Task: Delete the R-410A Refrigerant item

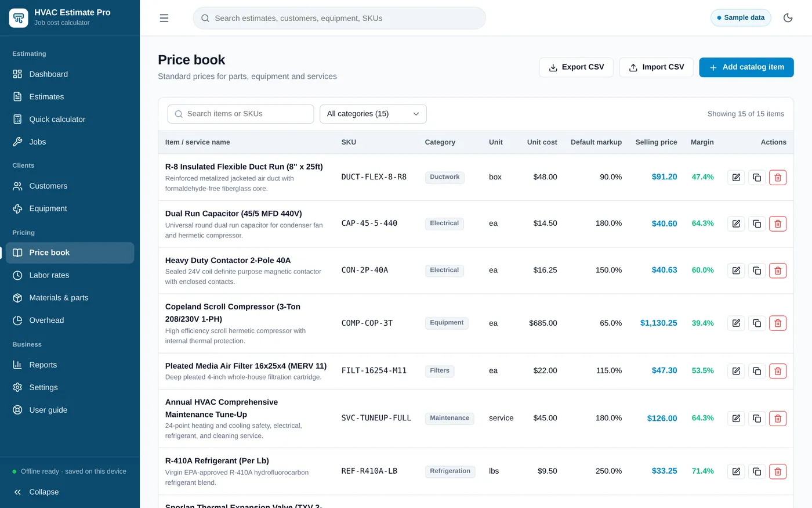Action: [x=778, y=471]
